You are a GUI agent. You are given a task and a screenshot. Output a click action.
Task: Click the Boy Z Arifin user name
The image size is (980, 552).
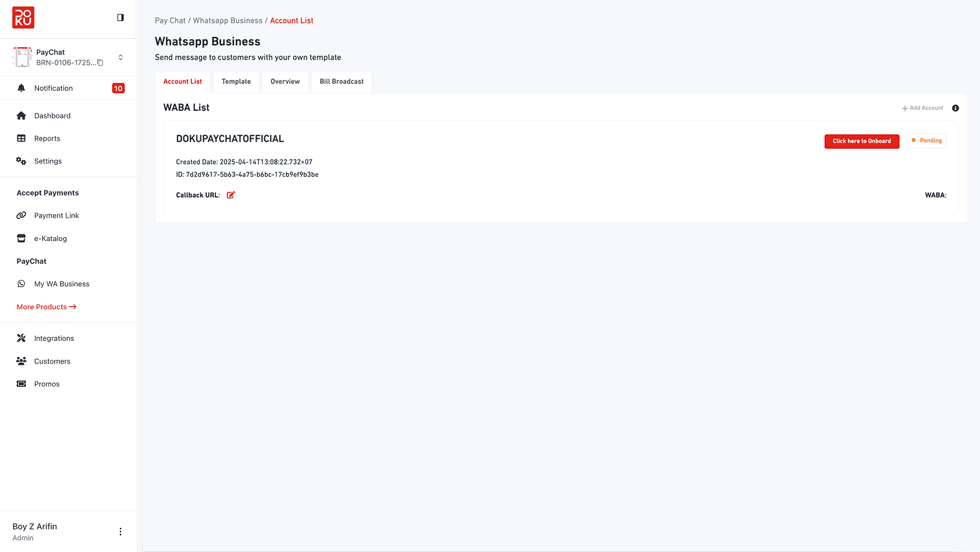coord(35,527)
